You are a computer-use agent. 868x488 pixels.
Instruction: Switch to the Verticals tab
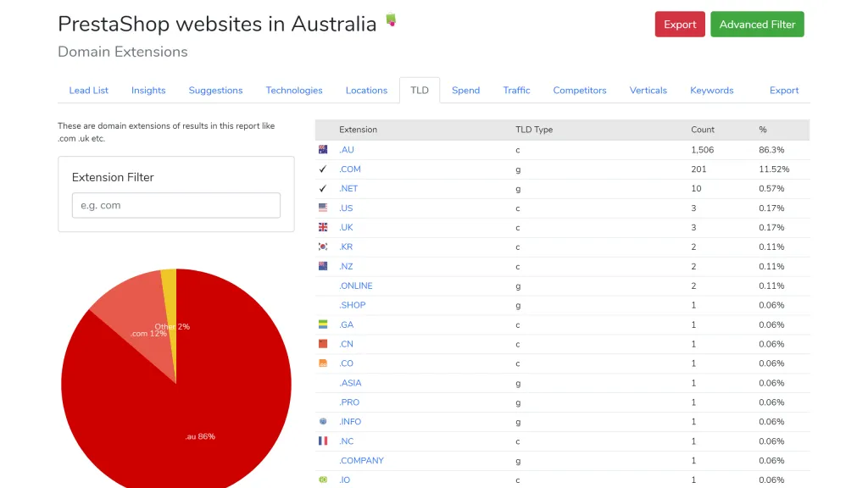[648, 90]
